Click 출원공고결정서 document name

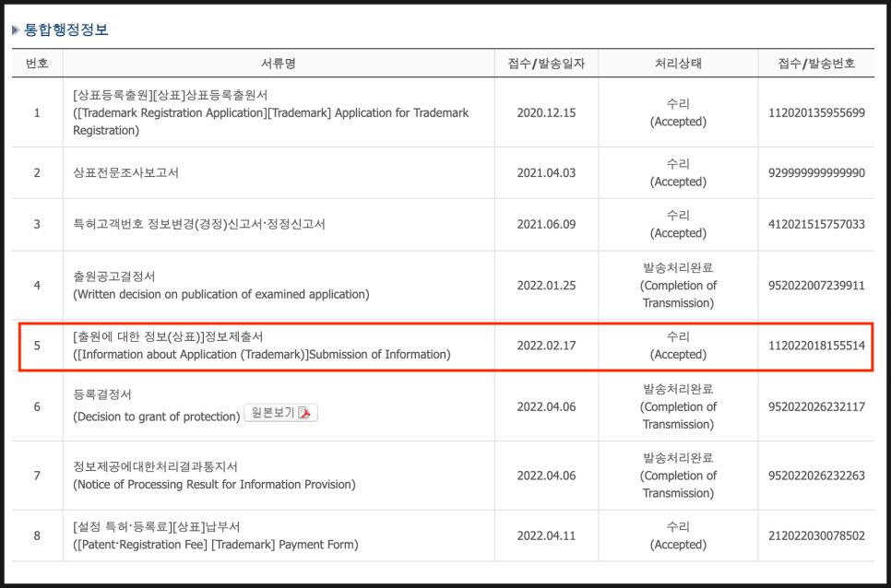click(114, 276)
